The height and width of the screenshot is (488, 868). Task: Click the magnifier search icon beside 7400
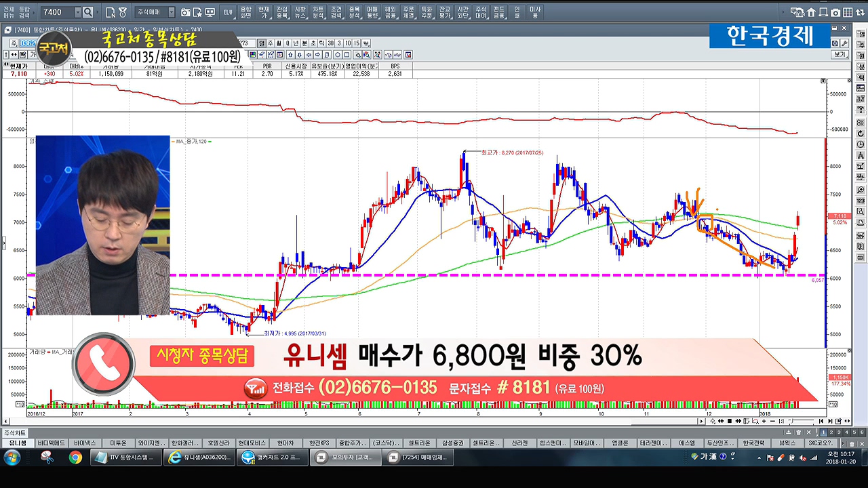[88, 12]
